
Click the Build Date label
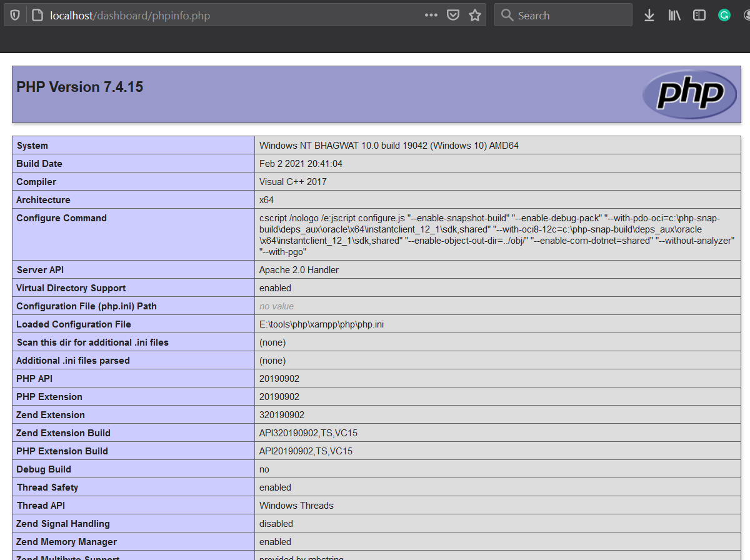point(39,164)
